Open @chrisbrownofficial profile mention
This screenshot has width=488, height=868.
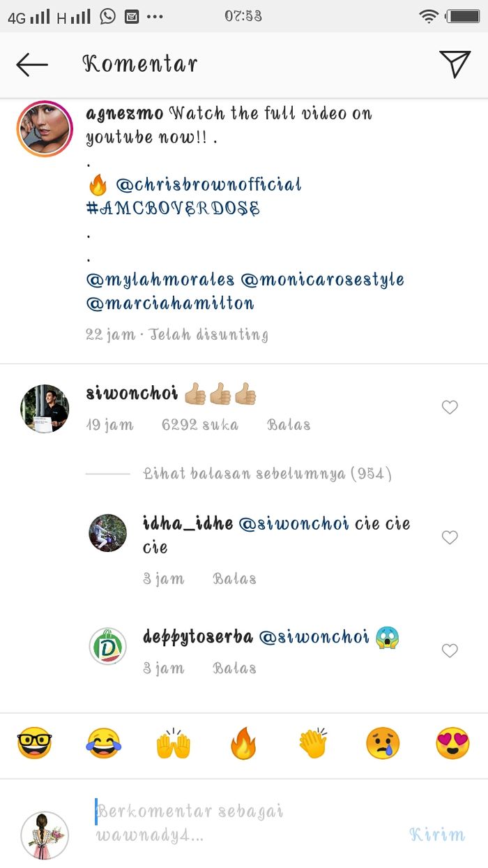point(208,185)
